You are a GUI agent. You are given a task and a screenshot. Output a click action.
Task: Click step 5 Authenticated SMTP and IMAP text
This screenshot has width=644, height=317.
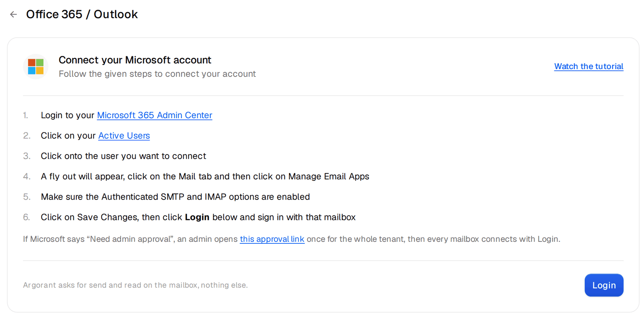[175, 197]
